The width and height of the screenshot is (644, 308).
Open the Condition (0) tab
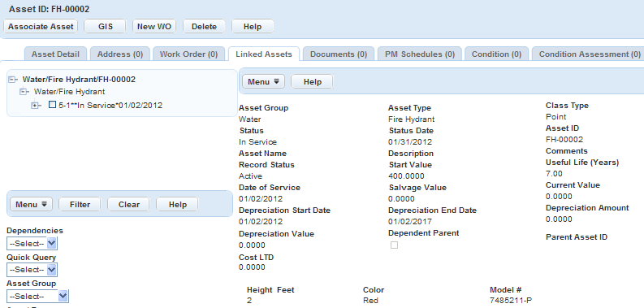pos(496,54)
